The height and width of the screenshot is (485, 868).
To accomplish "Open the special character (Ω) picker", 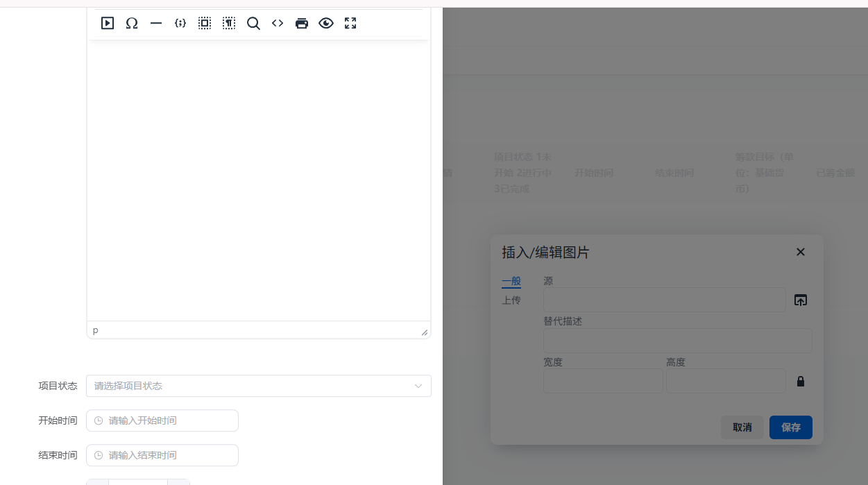I will click(132, 23).
